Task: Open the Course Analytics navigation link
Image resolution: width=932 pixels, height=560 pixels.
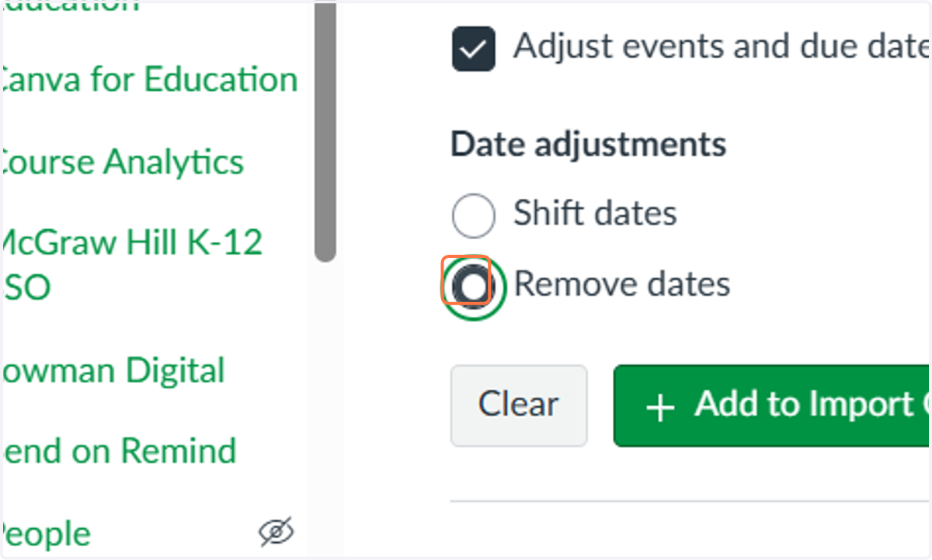Action: [x=122, y=162]
